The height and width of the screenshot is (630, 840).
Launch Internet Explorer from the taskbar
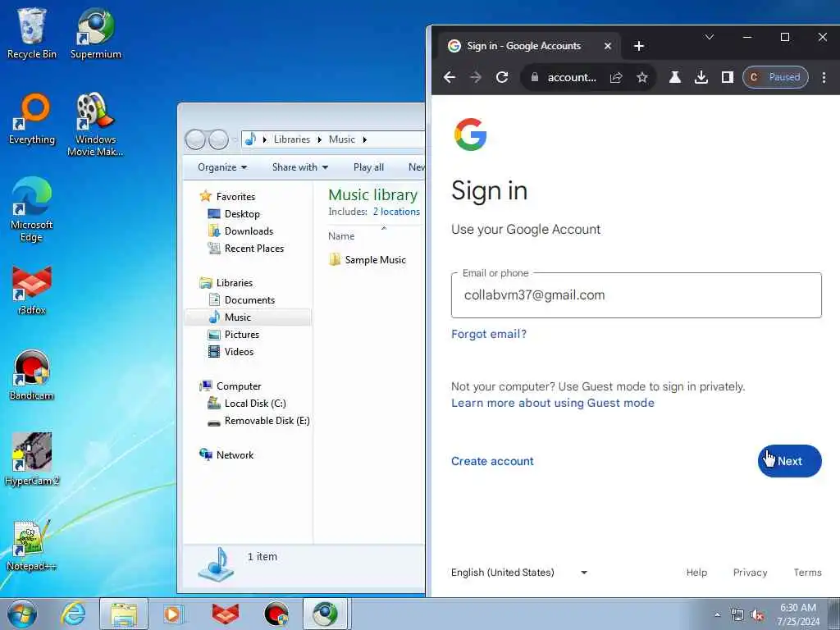73,614
